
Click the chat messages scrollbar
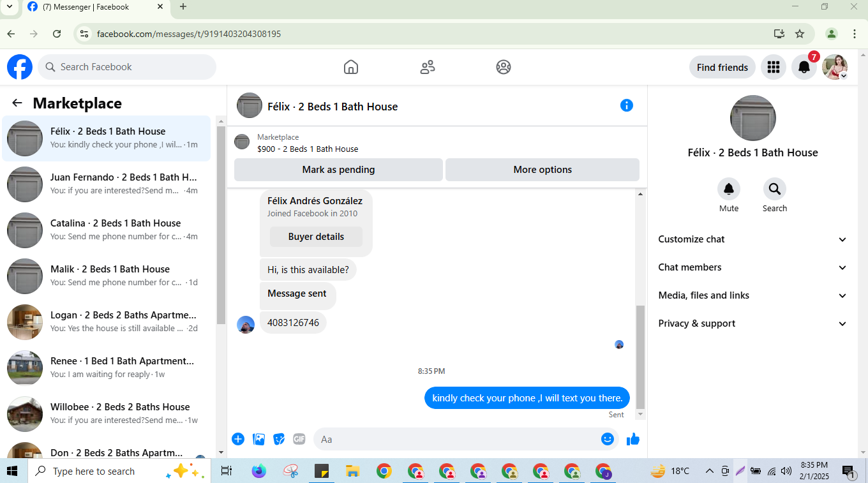coord(640,356)
